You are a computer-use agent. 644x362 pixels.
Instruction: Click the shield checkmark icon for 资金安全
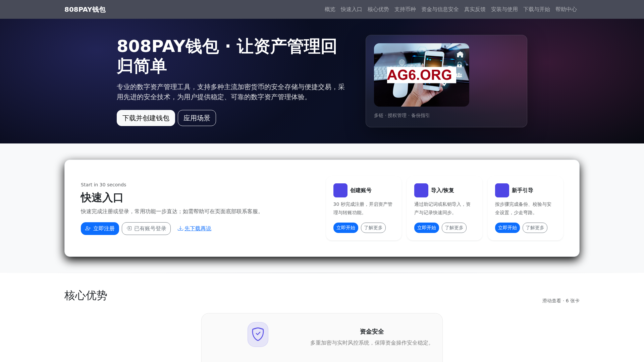click(258, 335)
